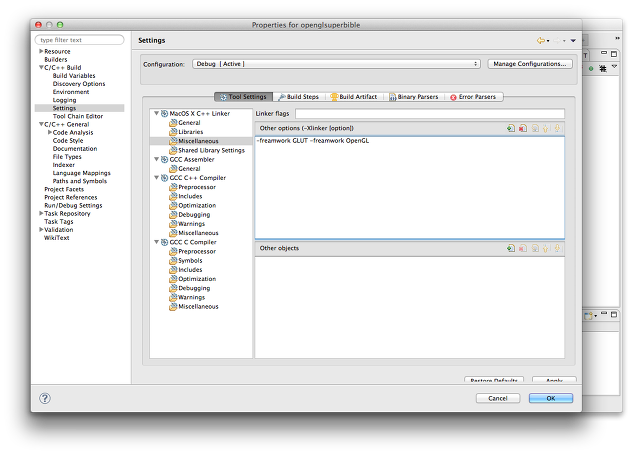The width and height of the screenshot is (630, 455).
Task: Collapse the GCC Assembler node
Action: [x=156, y=159]
